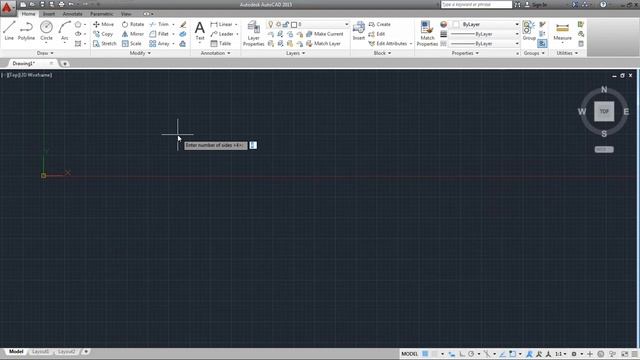Click Create block button
The image size is (640, 360).
click(x=380, y=24)
